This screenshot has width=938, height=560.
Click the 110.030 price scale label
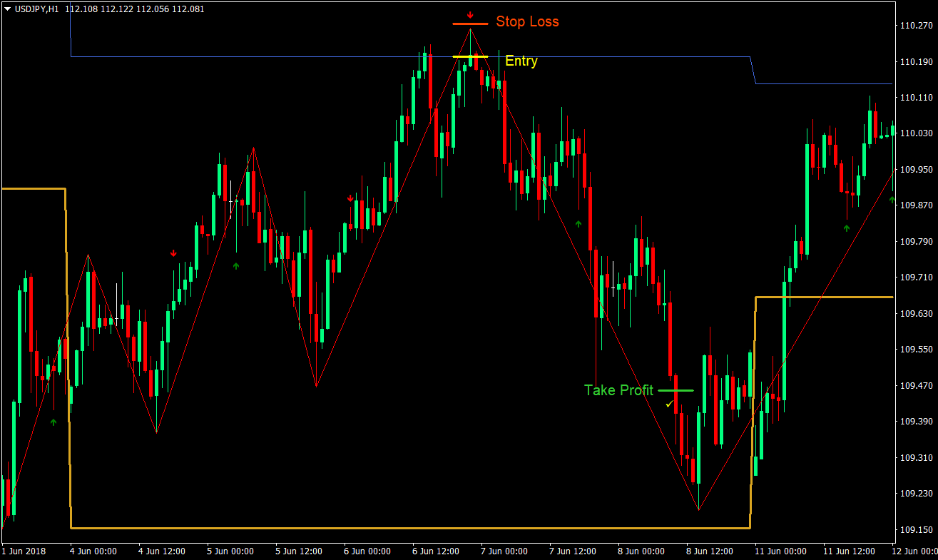click(917, 133)
